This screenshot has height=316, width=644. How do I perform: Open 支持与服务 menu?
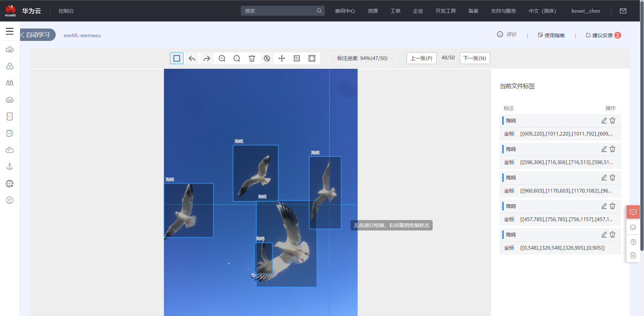click(x=503, y=11)
